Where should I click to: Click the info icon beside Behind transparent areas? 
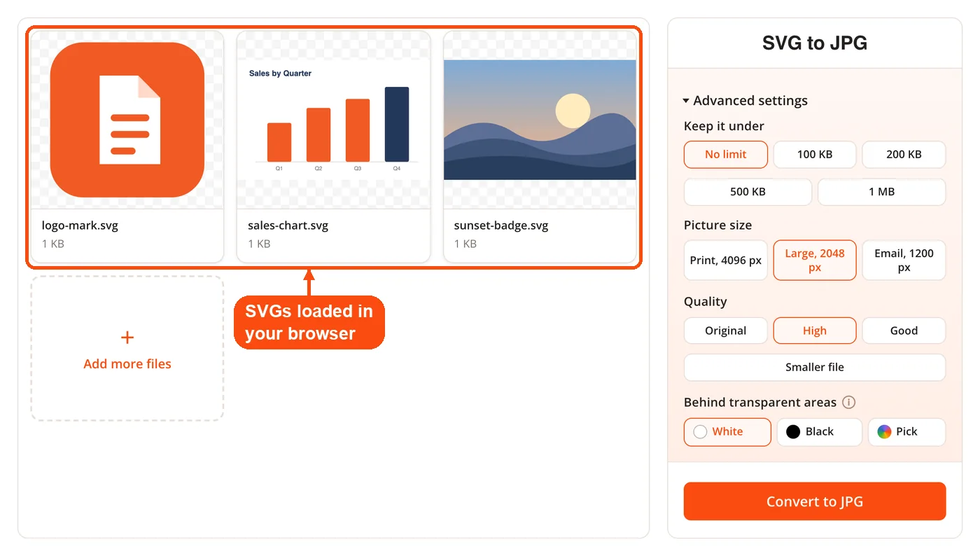[848, 402]
